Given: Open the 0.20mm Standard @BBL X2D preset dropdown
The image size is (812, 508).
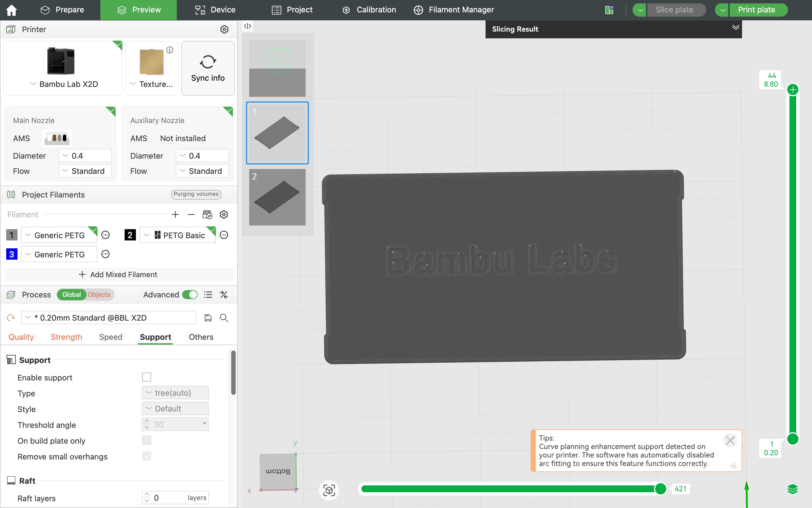Looking at the screenshot, I should (x=109, y=317).
